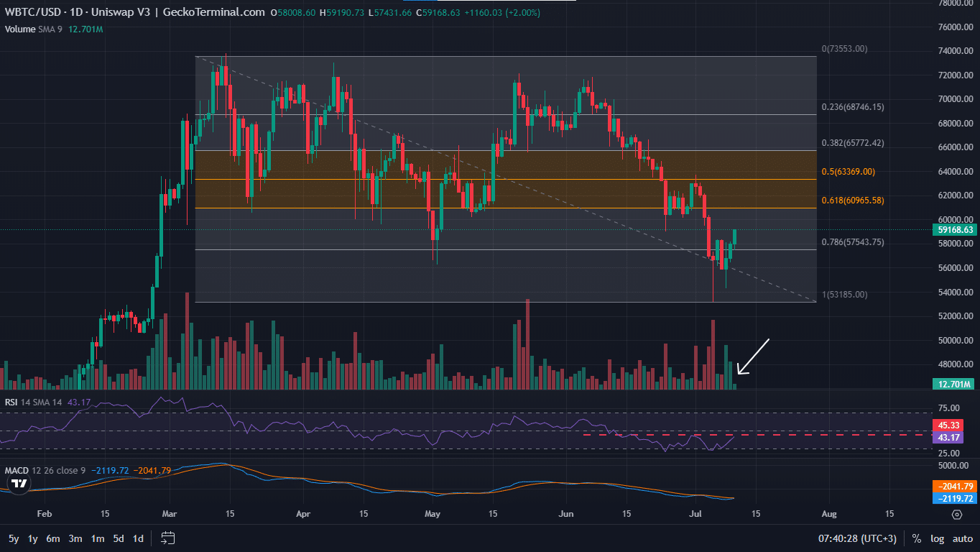Click Fibonacci label 0.618(60965.58)
980x552 pixels.
coord(853,201)
